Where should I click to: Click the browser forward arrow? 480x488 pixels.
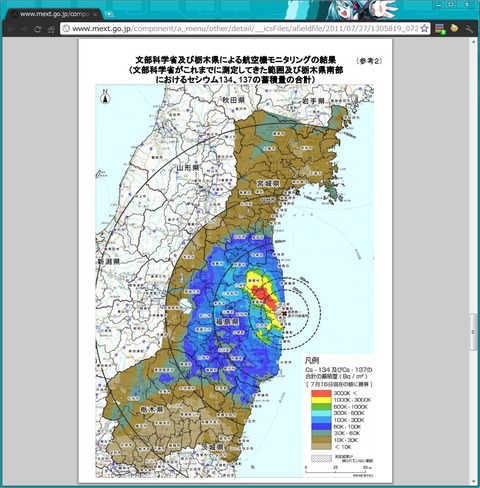pyautogui.click(x=24, y=29)
